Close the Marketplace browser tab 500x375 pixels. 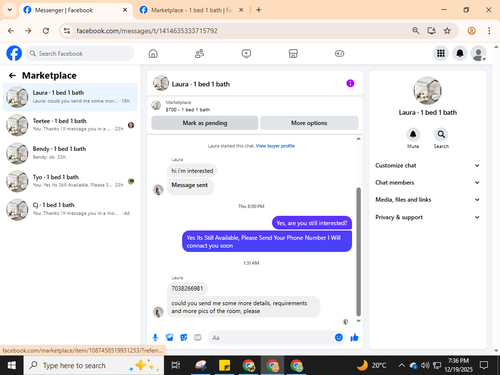(x=241, y=10)
